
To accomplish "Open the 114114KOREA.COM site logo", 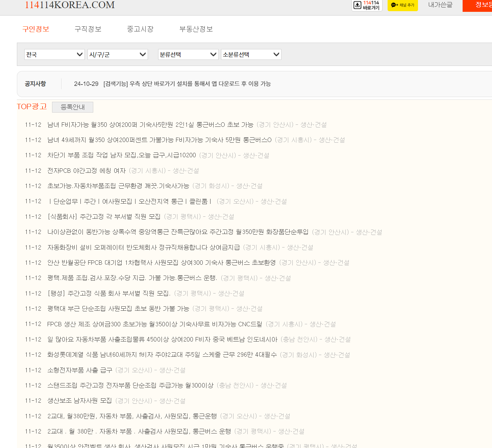I will point(70,5).
